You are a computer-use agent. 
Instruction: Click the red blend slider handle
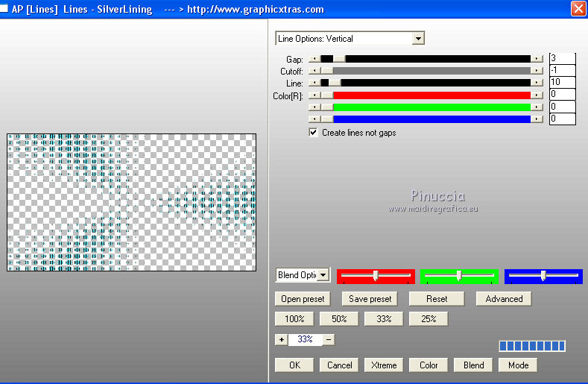(376, 276)
